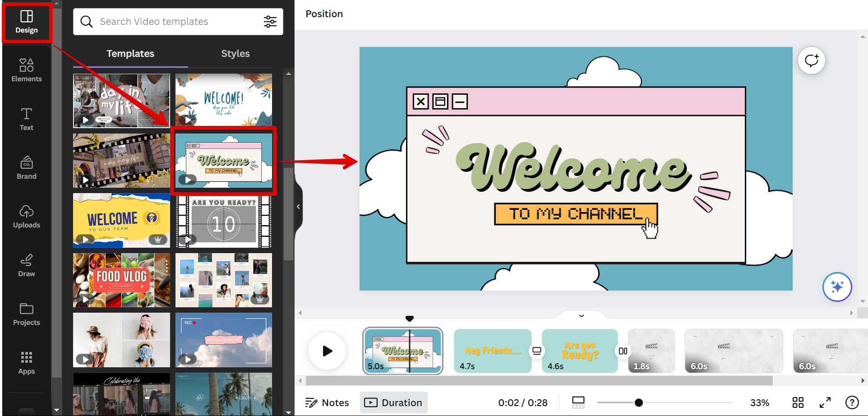This screenshot has width=868, height=416.
Task: Open the Notes panel
Action: 327,402
